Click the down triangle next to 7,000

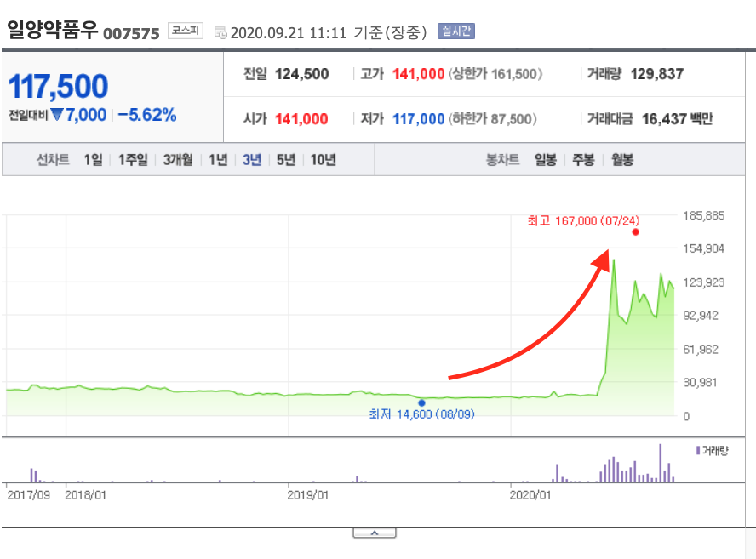click(x=57, y=115)
